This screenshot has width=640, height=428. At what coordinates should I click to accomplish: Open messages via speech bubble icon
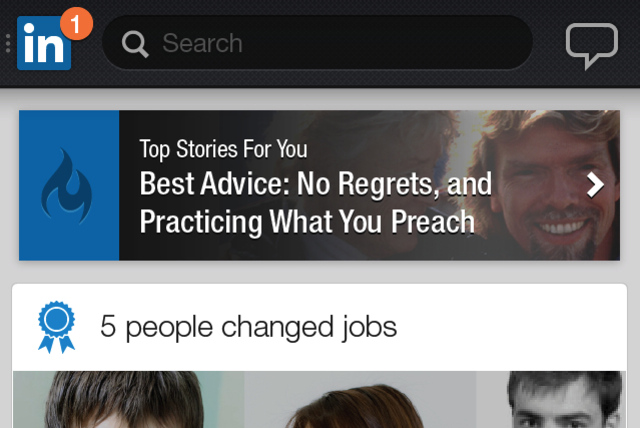pyautogui.click(x=591, y=46)
